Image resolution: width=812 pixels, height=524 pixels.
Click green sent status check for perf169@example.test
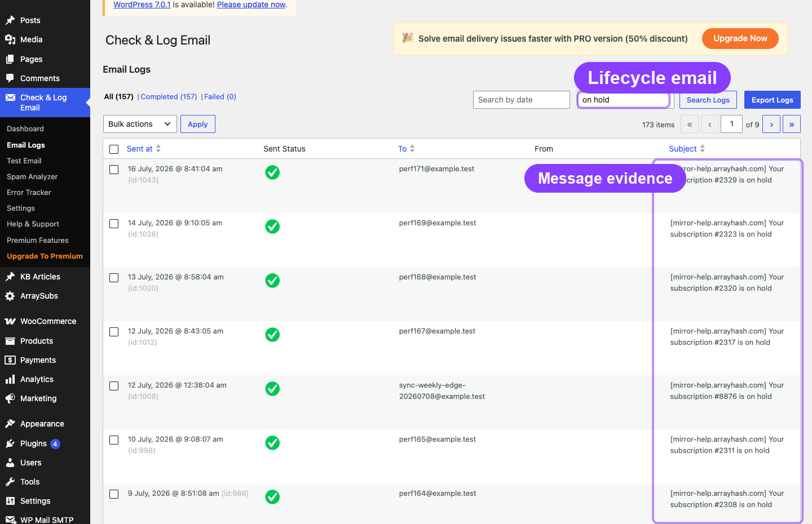272,227
